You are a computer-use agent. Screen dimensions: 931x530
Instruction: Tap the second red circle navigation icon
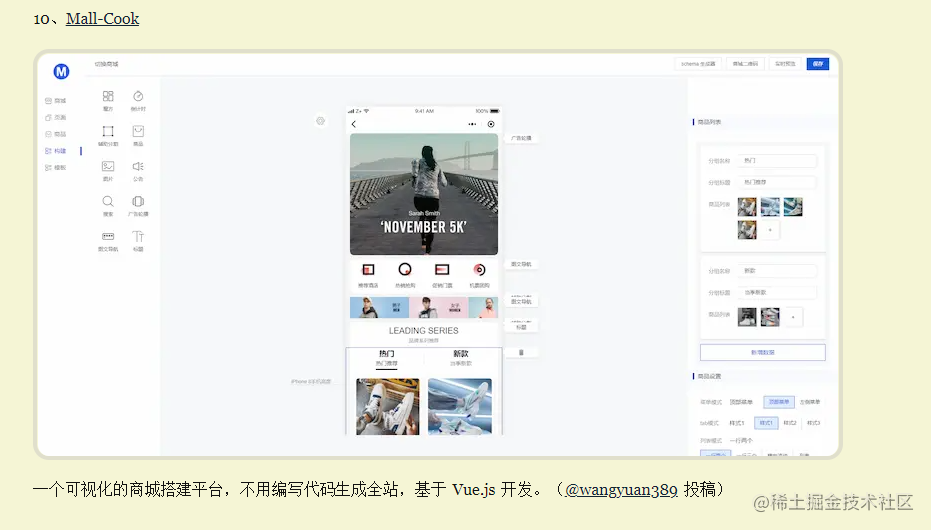[405, 270]
